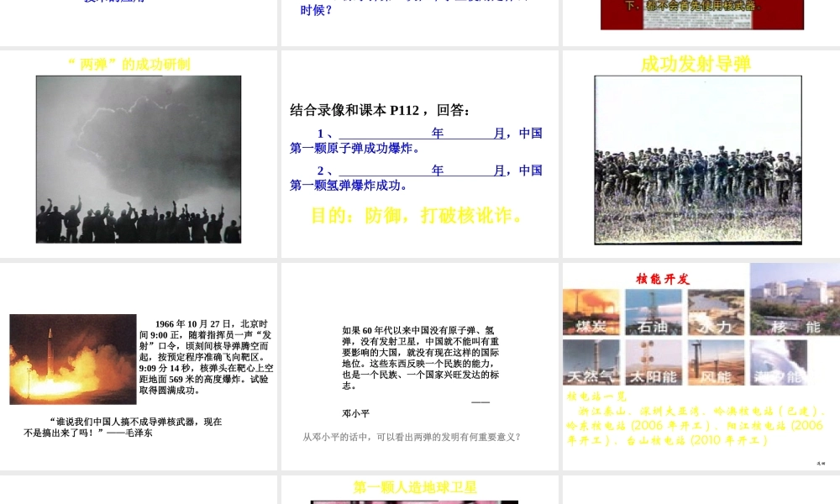The width and height of the screenshot is (840, 504).
Task: Click the 核能开发 red heading
Action: (663, 279)
